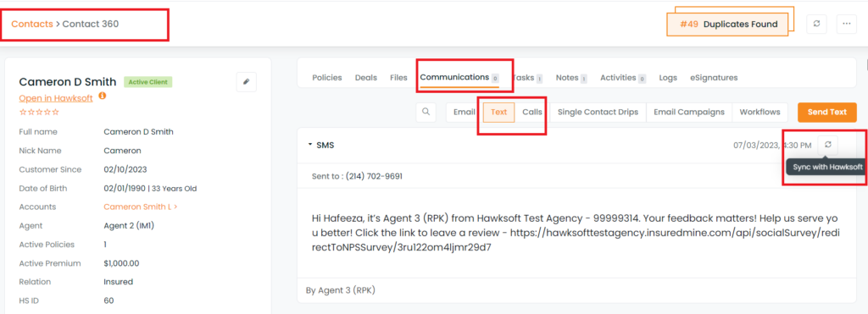Click the Send Text button
The width and height of the screenshot is (868, 314).
827,112
